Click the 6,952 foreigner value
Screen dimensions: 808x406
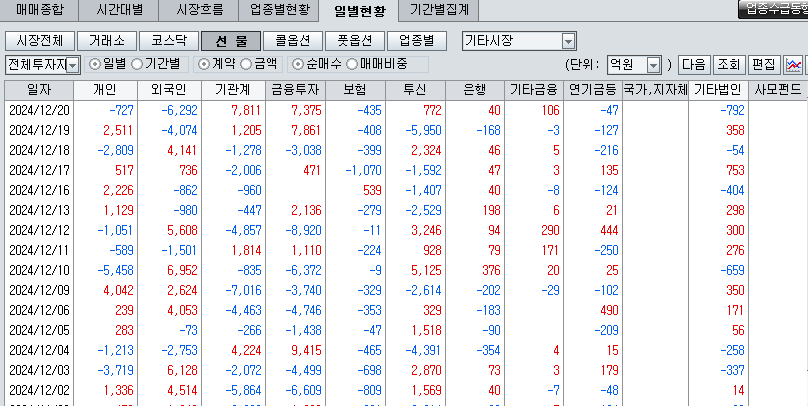pos(182,270)
